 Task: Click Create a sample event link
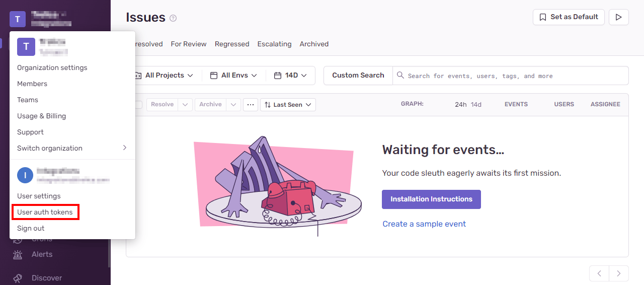[424, 224]
